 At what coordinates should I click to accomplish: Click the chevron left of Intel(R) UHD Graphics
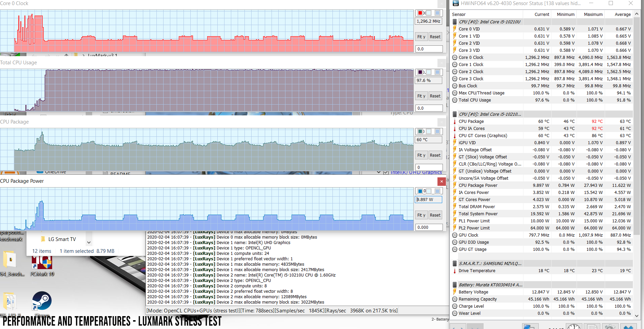(379, 173)
